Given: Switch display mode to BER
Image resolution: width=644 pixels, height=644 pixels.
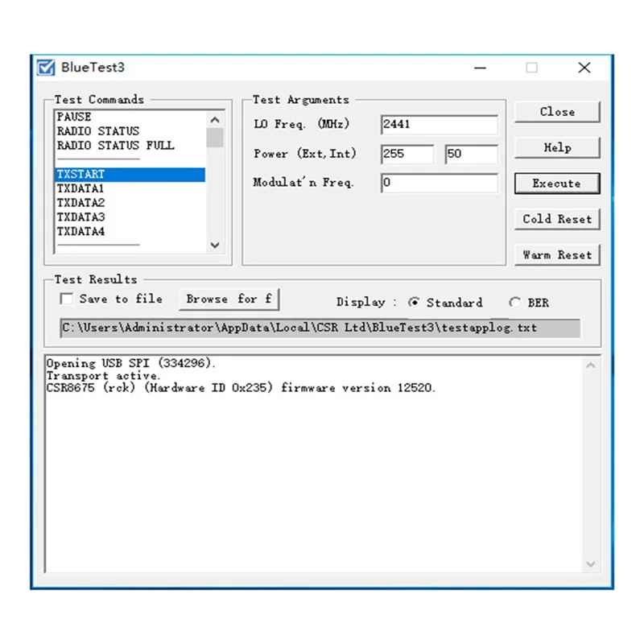Looking at the screenshot, I should pyautogui.click(x=515, y=303).
